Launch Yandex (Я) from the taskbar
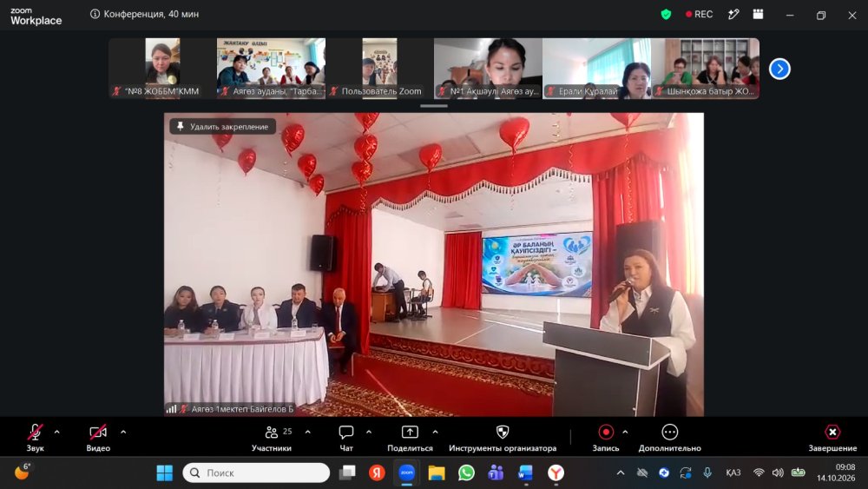868x489 pixels. [377, 473]
